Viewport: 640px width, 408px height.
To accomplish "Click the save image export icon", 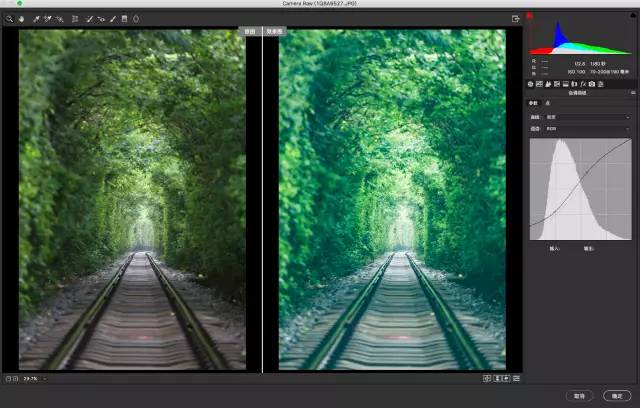I will [516, 18].
